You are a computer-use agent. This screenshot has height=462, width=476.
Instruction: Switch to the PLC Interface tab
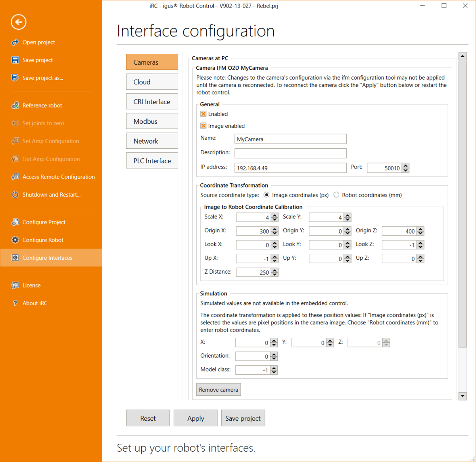tap(152, 161)
